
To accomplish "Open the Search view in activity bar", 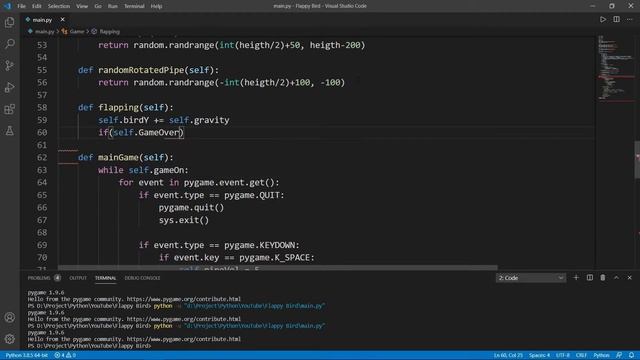I will click(x=10, y=44).
